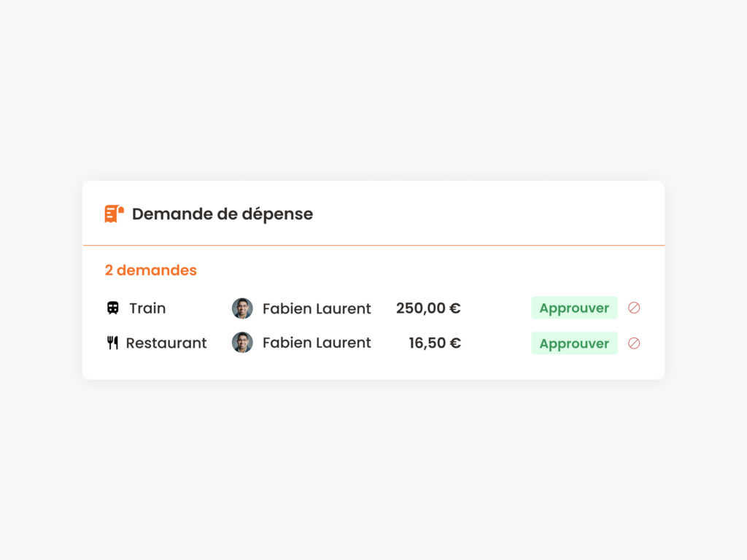
Task: Open the 2 demandes link
Action: [x=150, y=270]
